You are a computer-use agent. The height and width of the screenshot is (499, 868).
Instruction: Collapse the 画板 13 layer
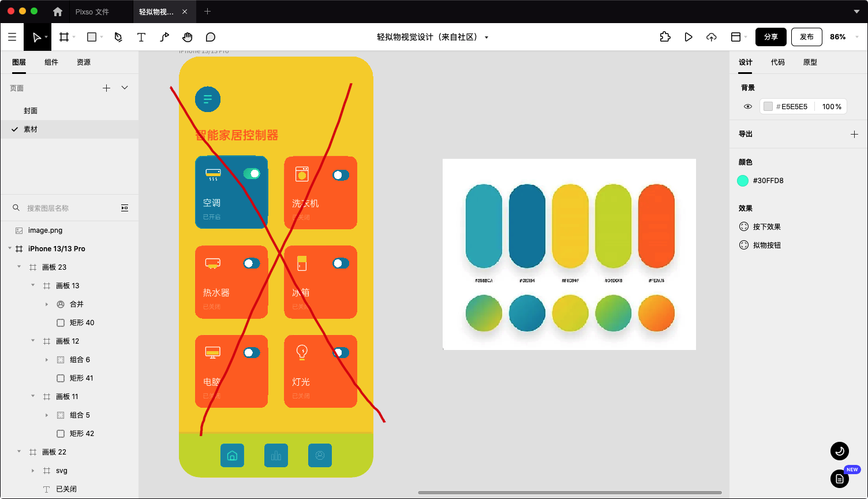[x=33, y=286]
